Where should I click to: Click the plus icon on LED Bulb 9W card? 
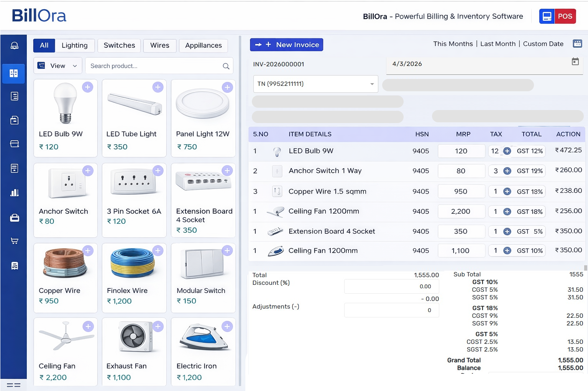tap(88, 87)
